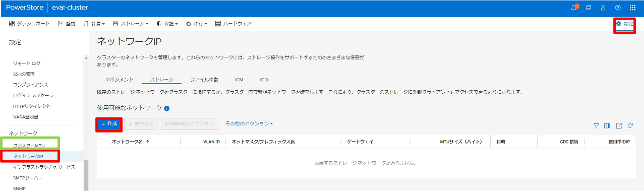This screenshot has height=191, width=644.
Task: Click ネットマスク/プレフィックス長 column header
Action: tap(263, 142)
